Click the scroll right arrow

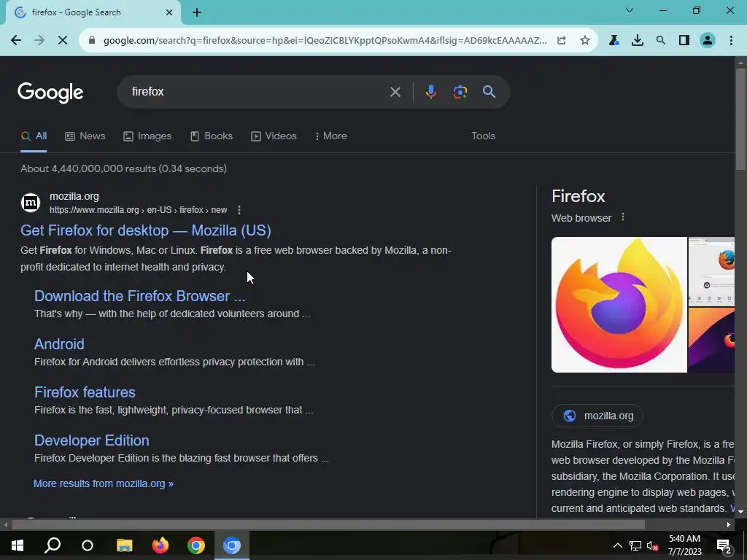coord(729,525)
